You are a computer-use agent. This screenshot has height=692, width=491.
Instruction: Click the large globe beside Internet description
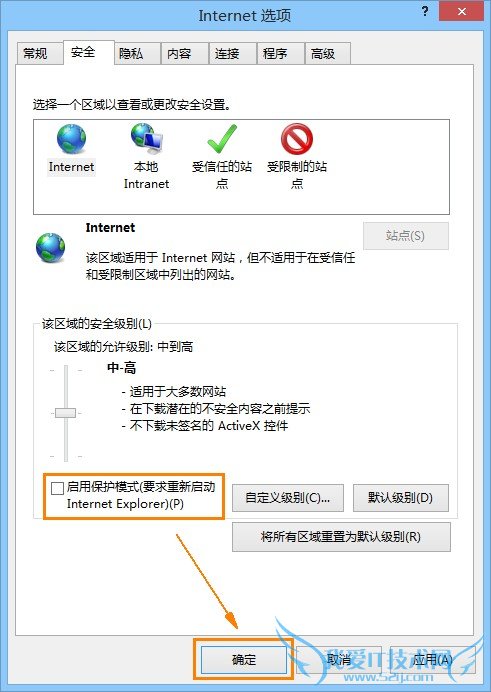click(x=50, y=248)
